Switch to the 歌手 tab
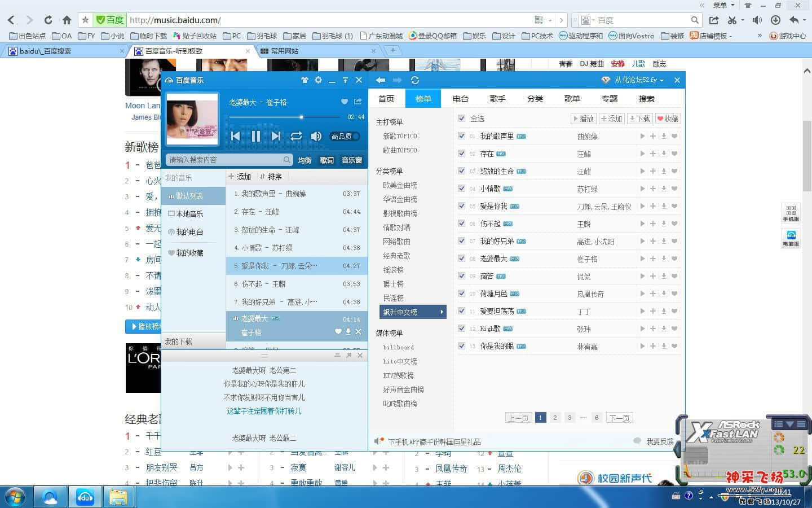 click(x=498, y=99)
